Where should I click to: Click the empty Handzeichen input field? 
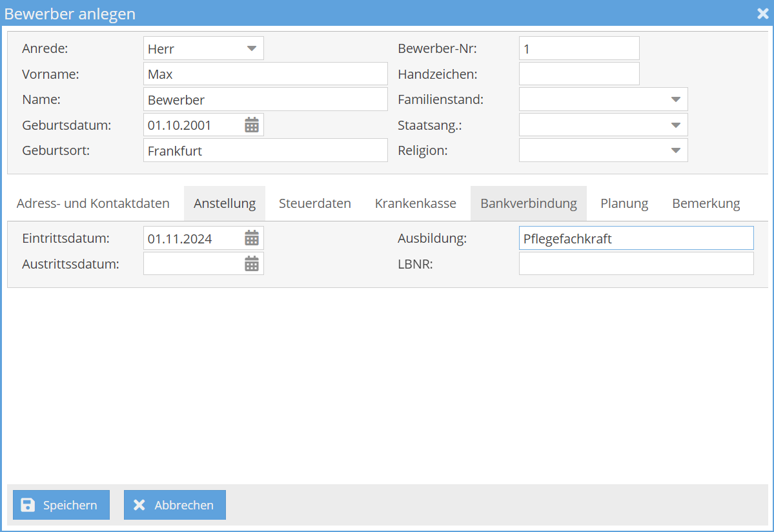(578, 74)
